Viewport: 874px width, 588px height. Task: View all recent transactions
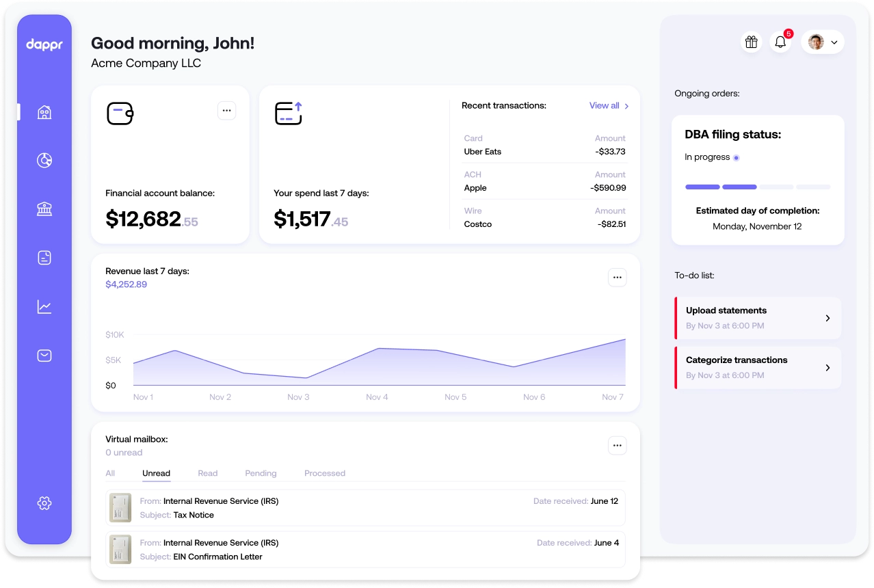[609, 106]
